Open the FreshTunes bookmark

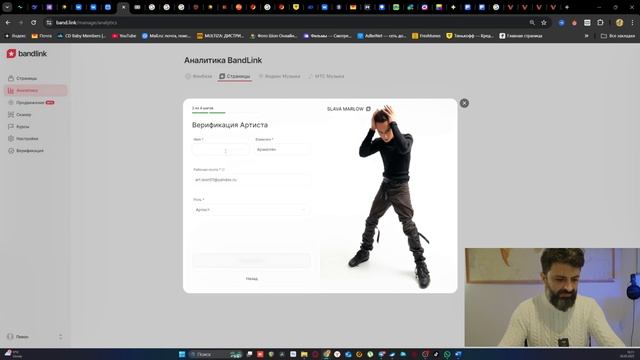point(427,36)
